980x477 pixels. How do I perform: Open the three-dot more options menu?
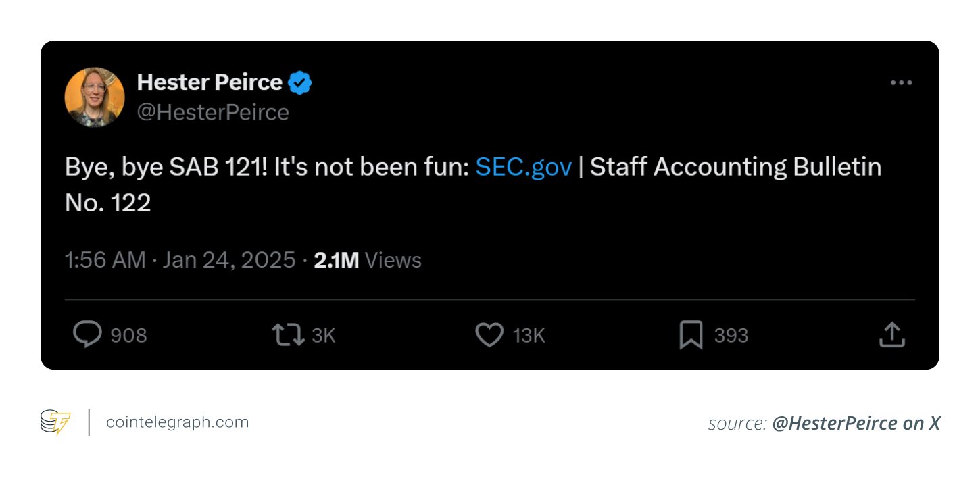pyautogui.click(x=901, y=83)
